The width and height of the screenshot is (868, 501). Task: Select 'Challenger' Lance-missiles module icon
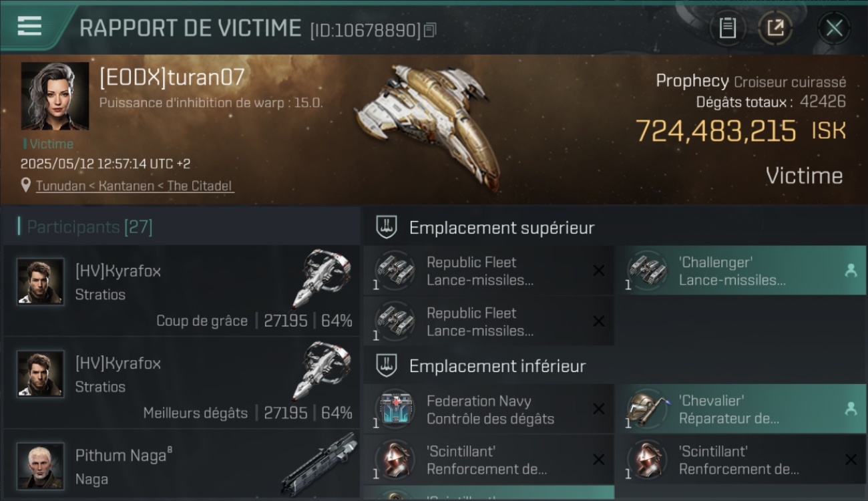646,270
